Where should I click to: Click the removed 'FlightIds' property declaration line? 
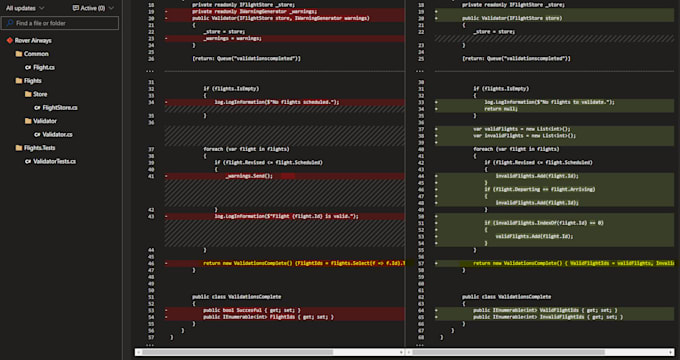284,317
